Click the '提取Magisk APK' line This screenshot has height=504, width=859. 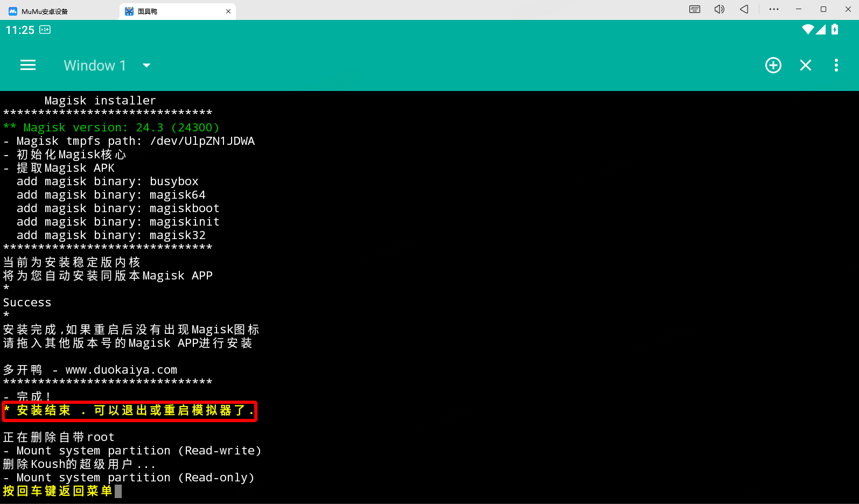point(59,168)
